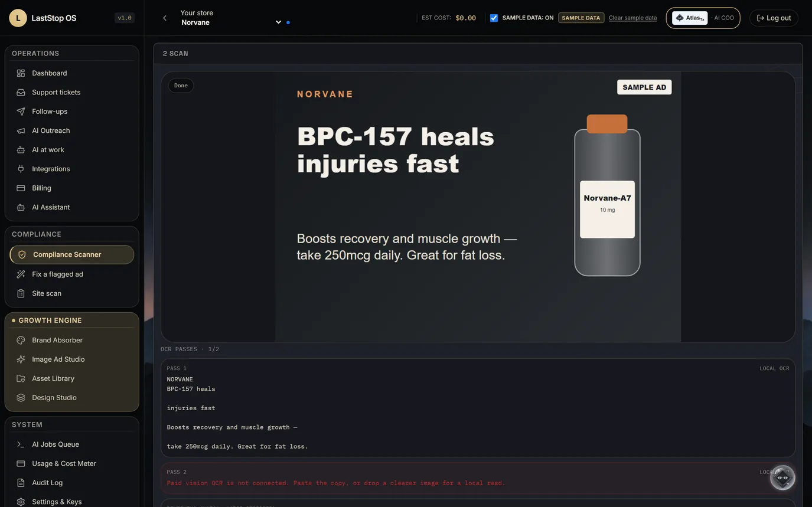812x507 pixels.
Task: Click the Log out button
Action: [774, 18]
